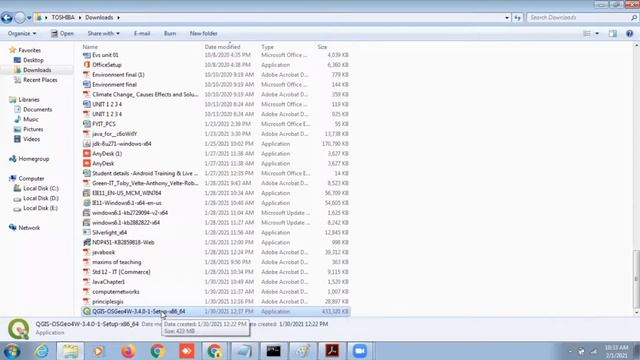Click the Forward navigation arrow
The width and height of the screenshot is (640, 360).
click(x=20, y=18)
